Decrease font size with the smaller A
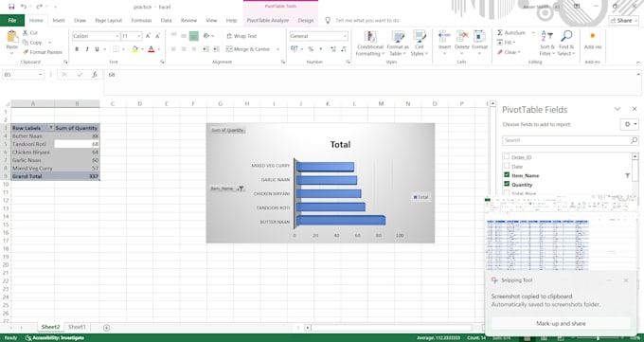 158,36
